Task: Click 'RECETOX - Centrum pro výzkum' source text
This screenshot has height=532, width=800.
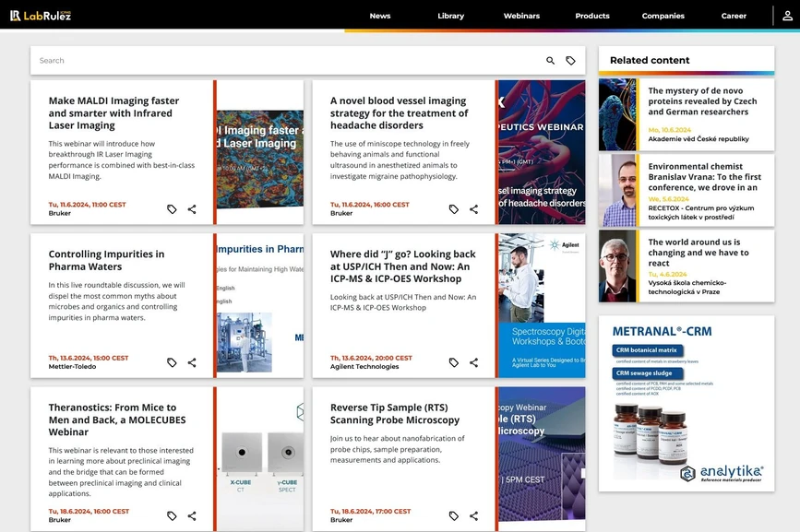Action: (x=700, y=212)
